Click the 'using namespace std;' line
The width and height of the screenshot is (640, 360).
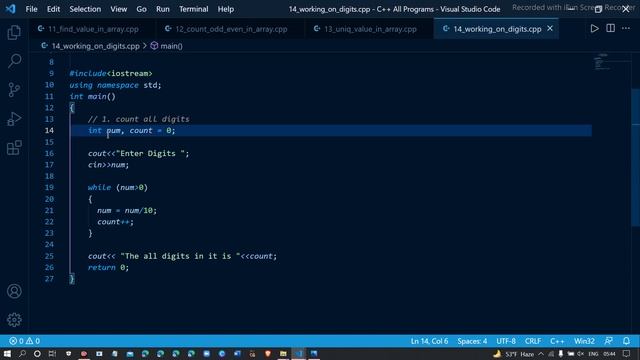point(115,85)
